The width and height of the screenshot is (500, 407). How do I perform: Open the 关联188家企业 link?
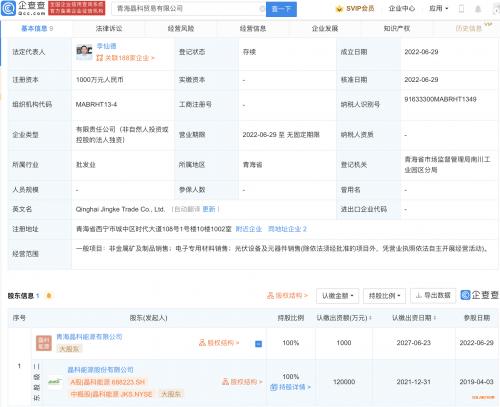(126, 58)
